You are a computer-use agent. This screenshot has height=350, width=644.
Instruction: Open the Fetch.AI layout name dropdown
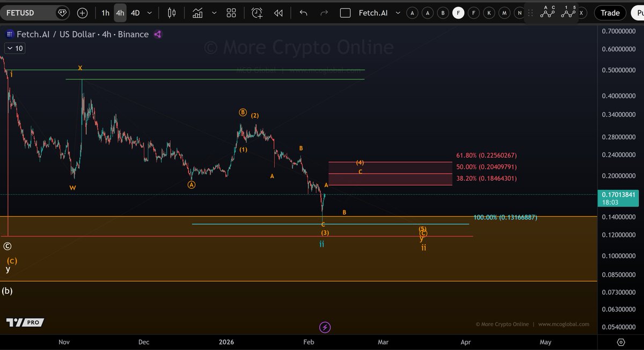[x=398, y=13]
